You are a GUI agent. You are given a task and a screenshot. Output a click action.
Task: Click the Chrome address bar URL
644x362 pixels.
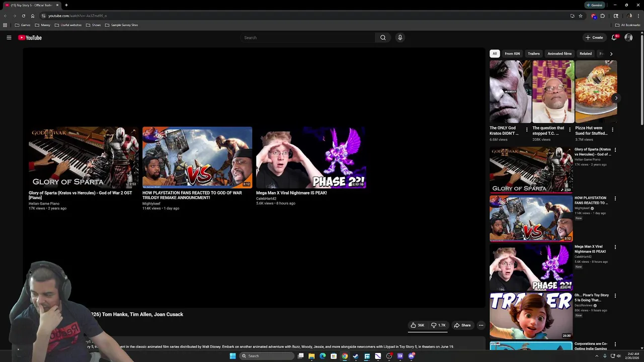[77, 16]
